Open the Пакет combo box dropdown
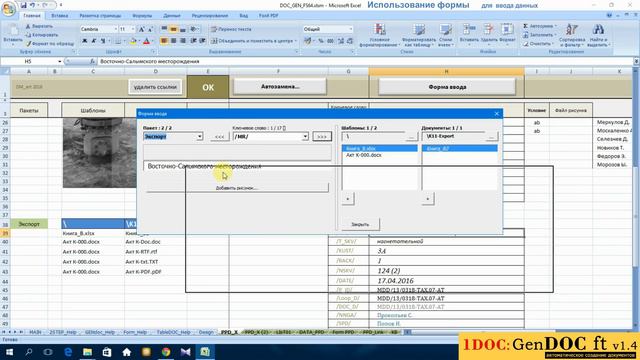This screenshot has height=360, width=640. click(200, 137)
